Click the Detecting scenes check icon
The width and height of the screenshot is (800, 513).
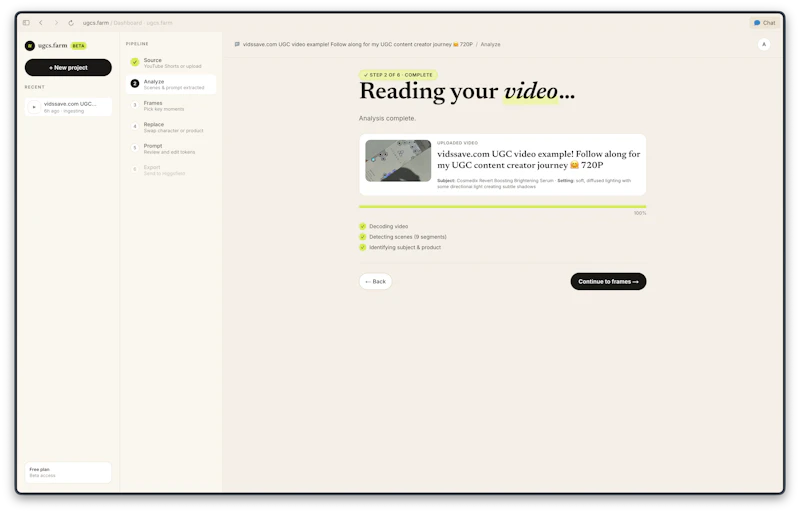(363, 237)
